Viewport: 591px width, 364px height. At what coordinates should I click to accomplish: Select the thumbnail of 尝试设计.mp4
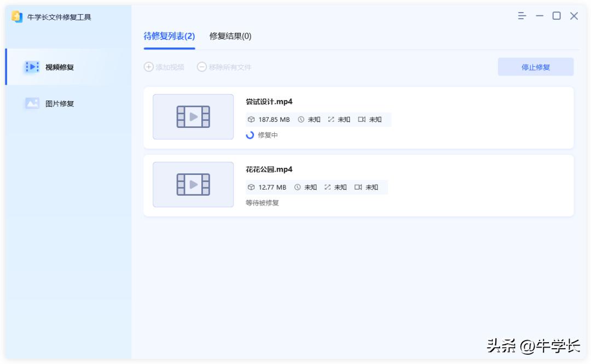click(193, 117)
